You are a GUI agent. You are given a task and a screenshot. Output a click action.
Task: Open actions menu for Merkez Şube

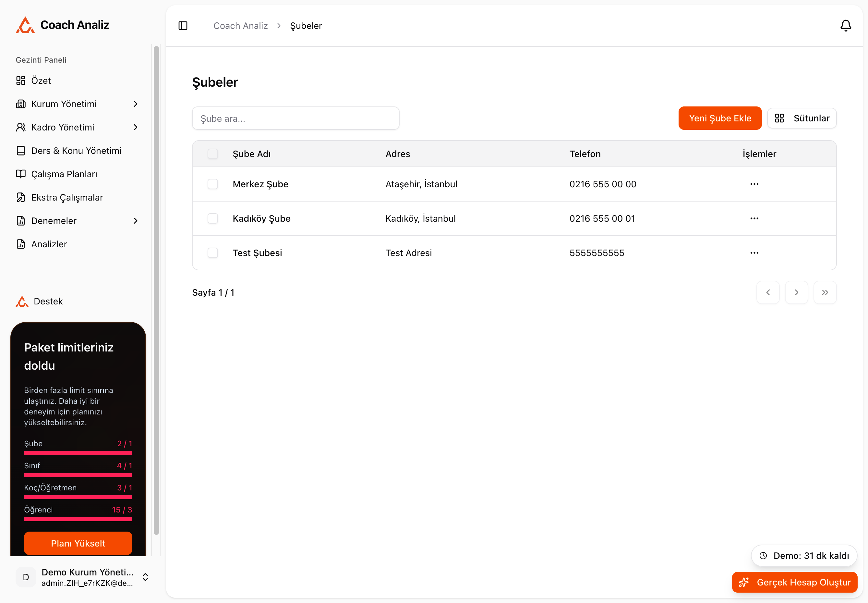(x=754, y=184)
